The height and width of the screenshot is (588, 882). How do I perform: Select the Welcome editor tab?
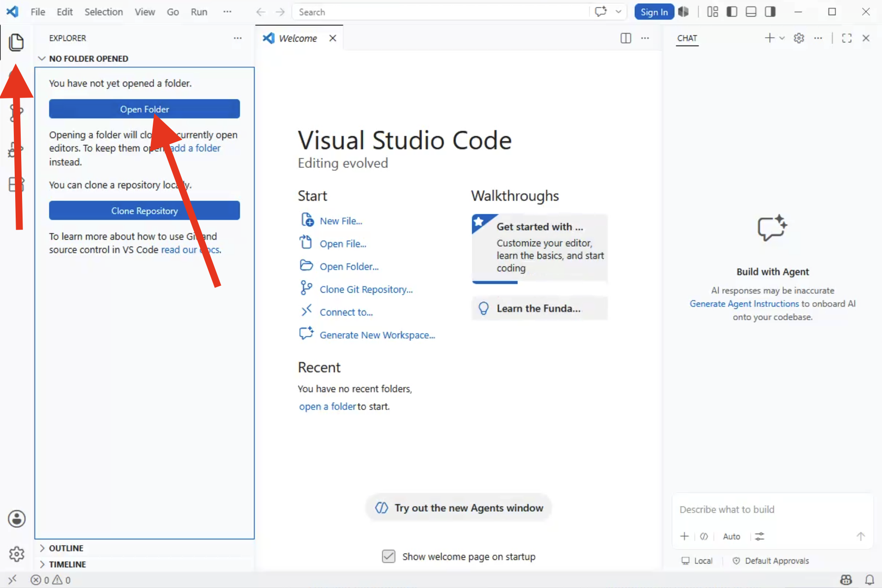[298, 38]
